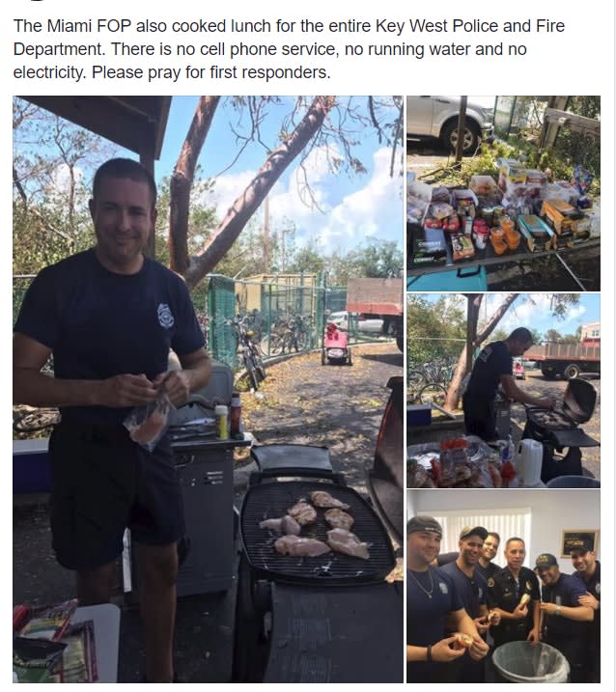616x692 pixels.
Task: Click the badge emblem on man's navy shirt
Action: pyautogui.click(x=166, y=316)
